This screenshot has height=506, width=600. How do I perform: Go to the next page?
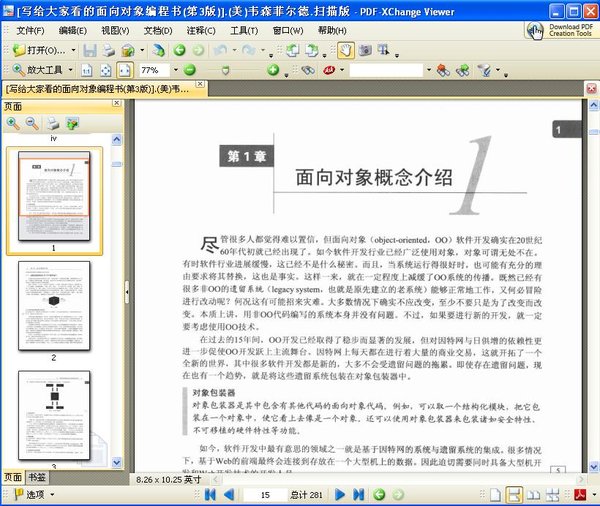click(x=342, y=495)
